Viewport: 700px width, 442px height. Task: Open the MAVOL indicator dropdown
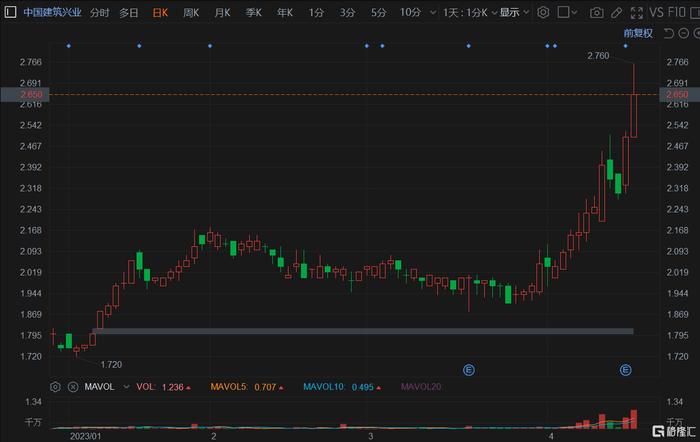click(127, 387)
